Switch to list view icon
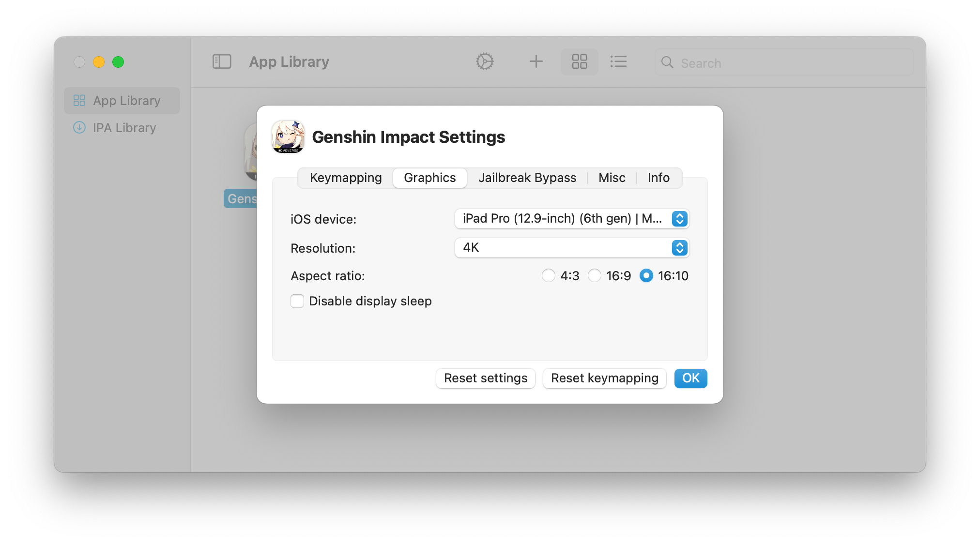980x544 pixels. pyautogui.click(x=618, y=61)
